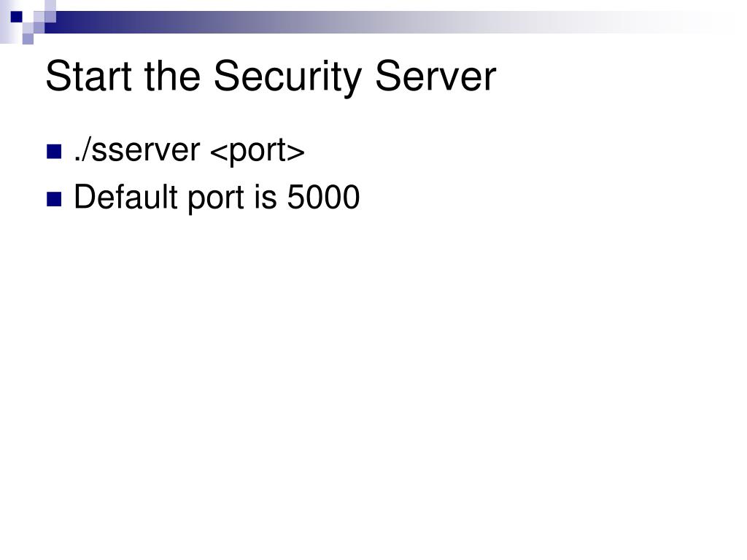Click the word the in the title
This screenshot has width=747, height=560.
(172, 76)
